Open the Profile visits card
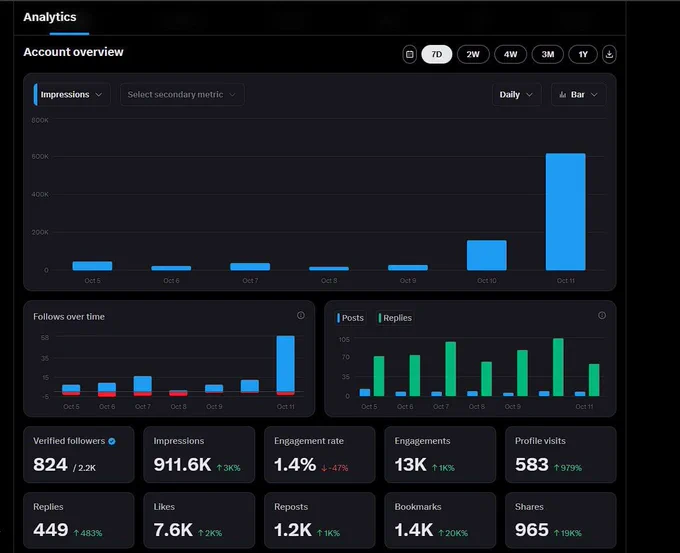Viewport: 680px width, 553px height. click(561, 455)
